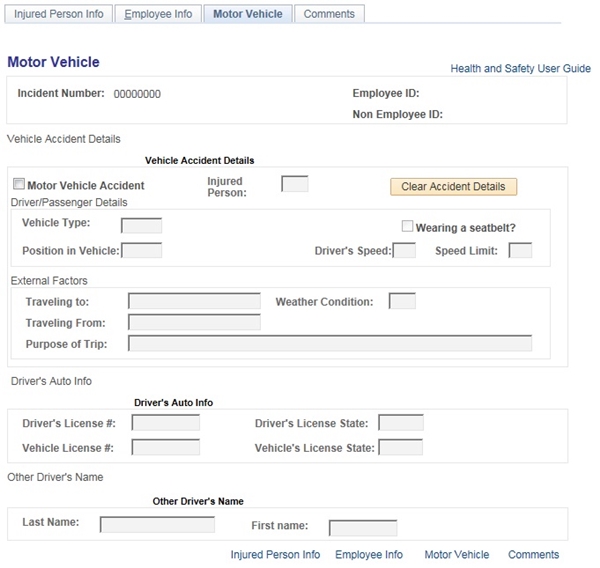The image size is (600, 568).
Task: Open the Employee Info tab
Action: [x=158, y=14]
